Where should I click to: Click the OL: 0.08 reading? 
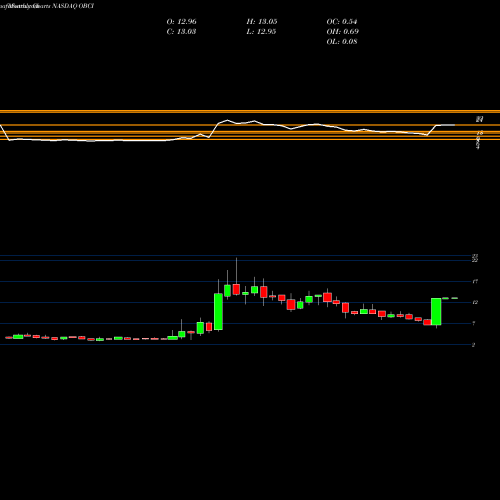(342, 42)
